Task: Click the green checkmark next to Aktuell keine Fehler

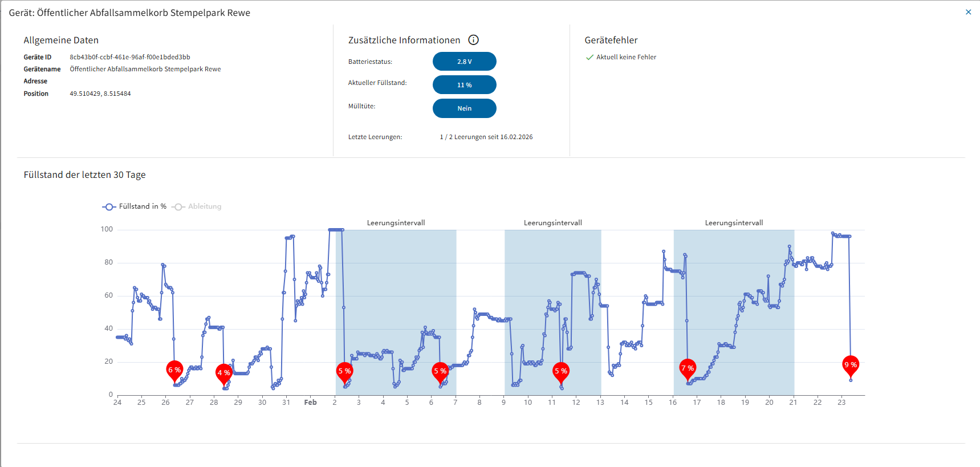Action: (589, 58)
